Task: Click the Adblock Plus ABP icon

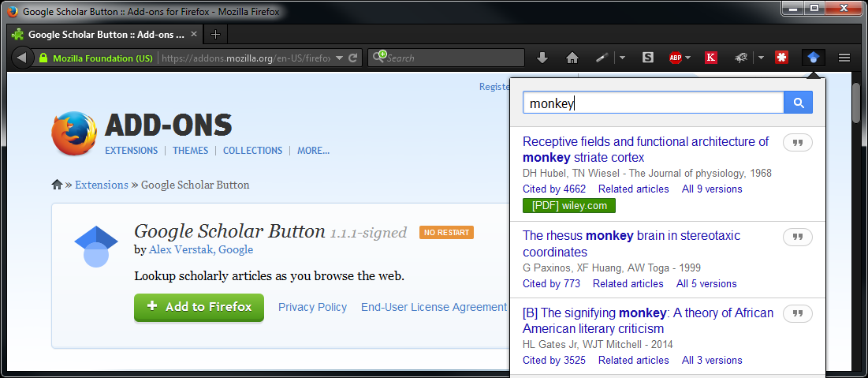Action: point(676,57)
